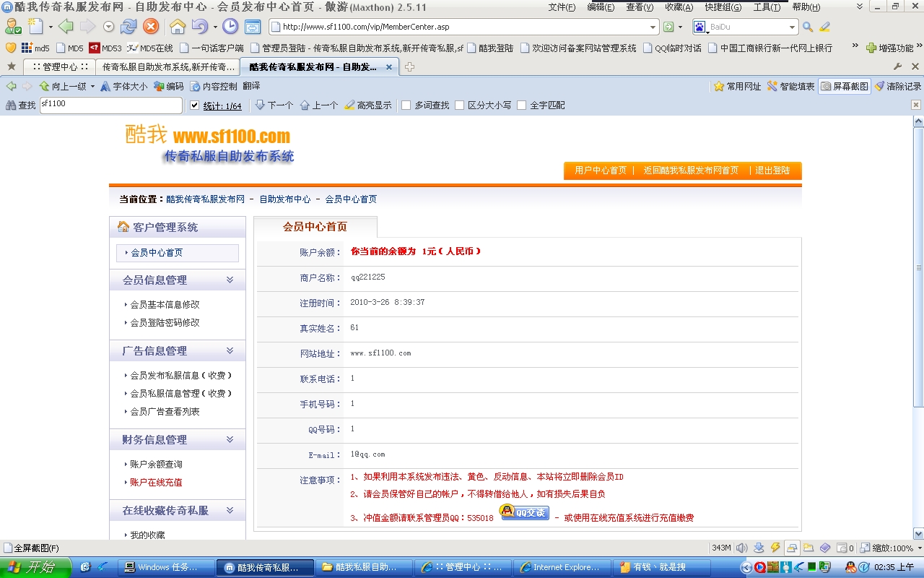Viewport: 924px width, 578px height.
Task: Click the red stop loading icon
Action: (150, 27)
